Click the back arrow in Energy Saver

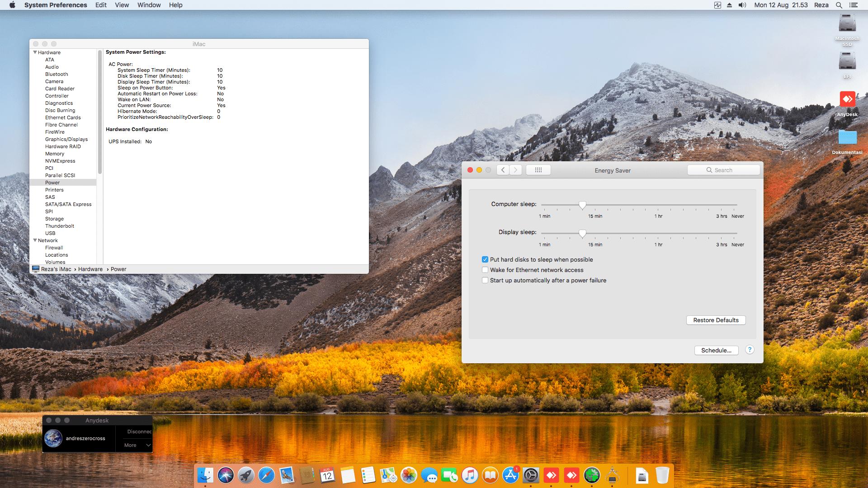503,170
